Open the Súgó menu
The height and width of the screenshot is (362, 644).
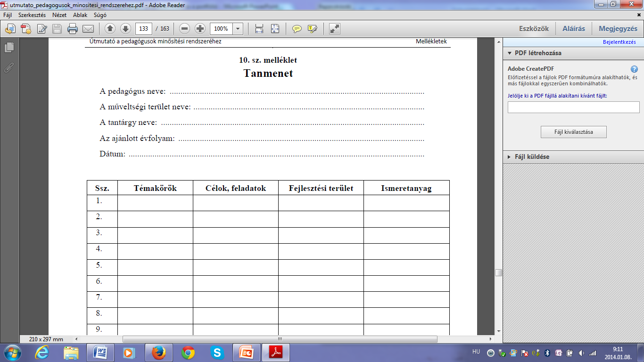100,15
